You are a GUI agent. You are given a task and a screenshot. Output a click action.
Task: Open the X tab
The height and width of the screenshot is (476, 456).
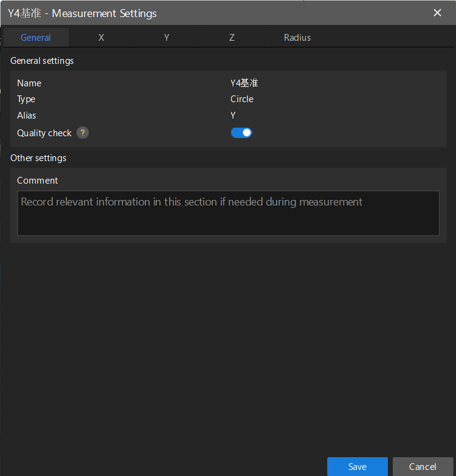coord(101,38)
